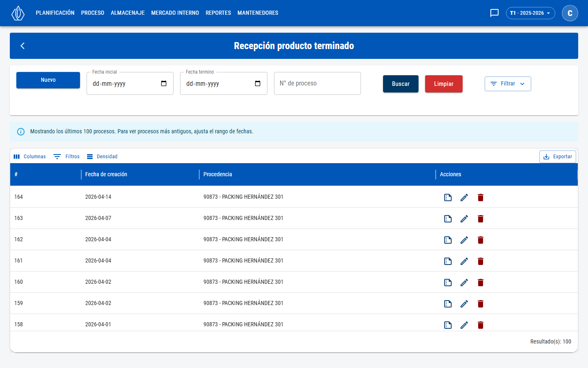Open calendar picker for Fecha inicial
588x368 pixels.
(164, 83)
